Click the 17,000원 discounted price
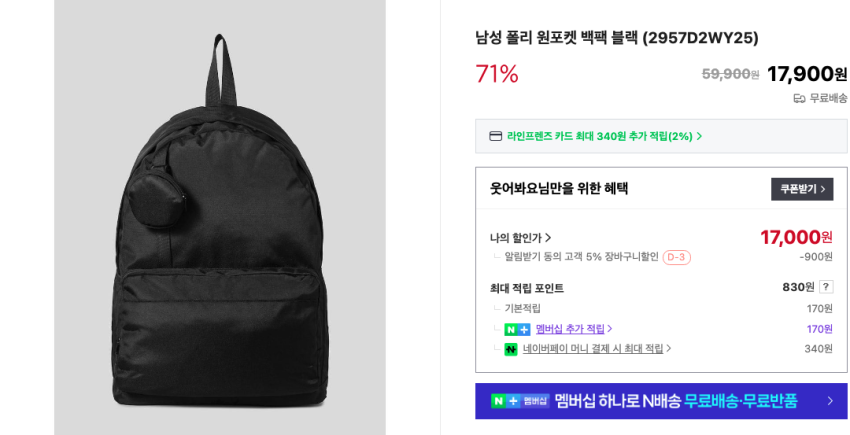Screen dimensions: 850x435 tap(796, 237)
